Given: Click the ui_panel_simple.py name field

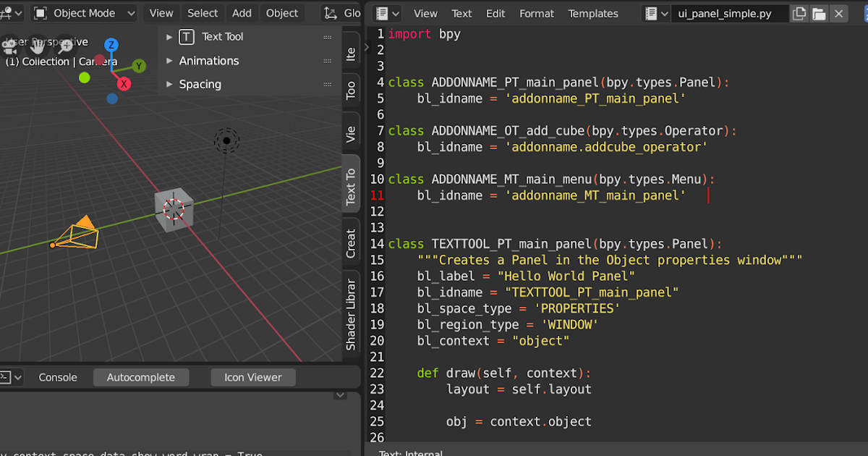Looking at the screenshot, I should [729, 13].
